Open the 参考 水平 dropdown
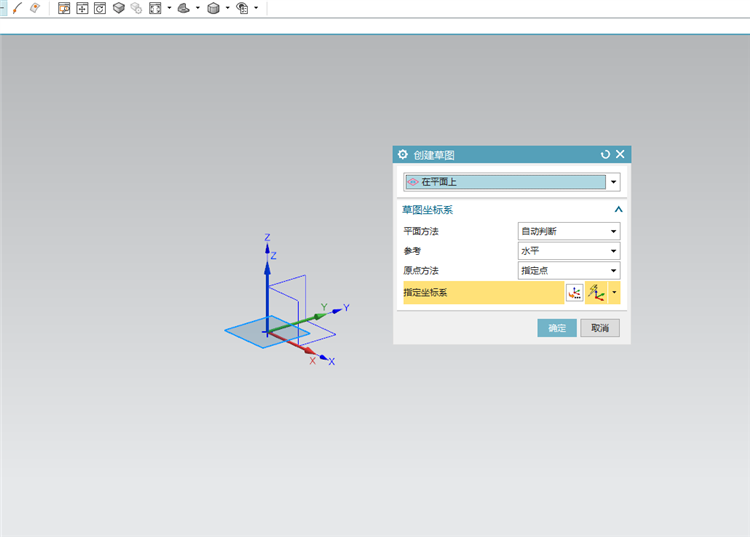 coord(569,251)
